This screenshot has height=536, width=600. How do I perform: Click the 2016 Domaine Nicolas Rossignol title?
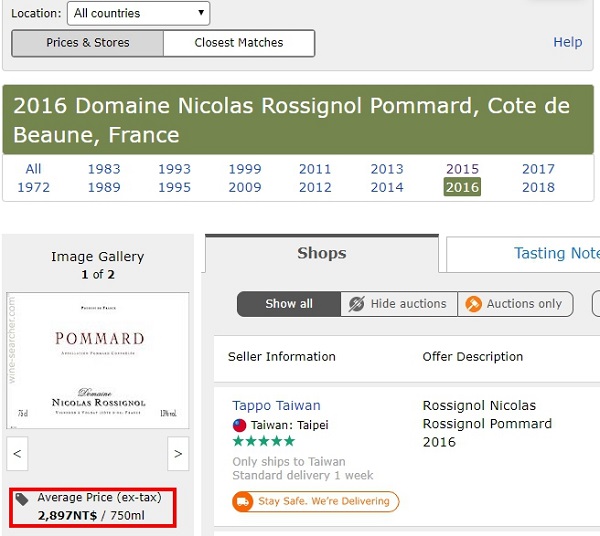(291, 120)
